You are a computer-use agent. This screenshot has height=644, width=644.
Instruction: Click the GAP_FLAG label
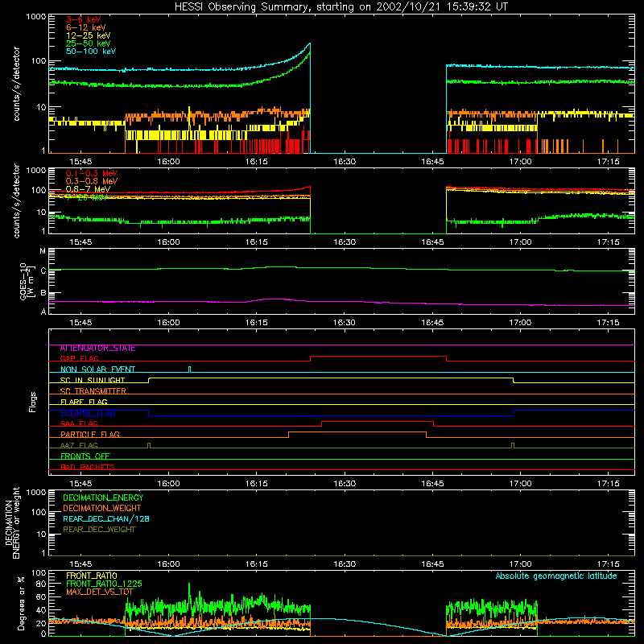pos(79,358)
